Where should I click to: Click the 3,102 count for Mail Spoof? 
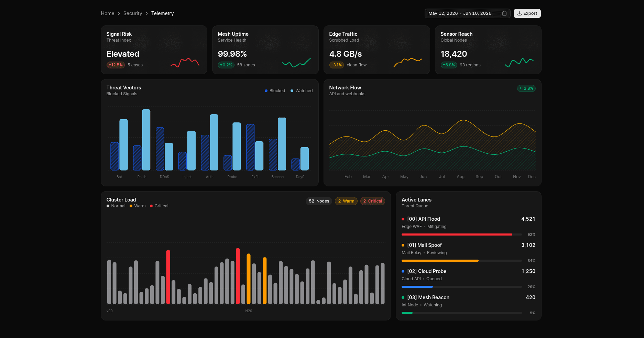click(528, 245)
